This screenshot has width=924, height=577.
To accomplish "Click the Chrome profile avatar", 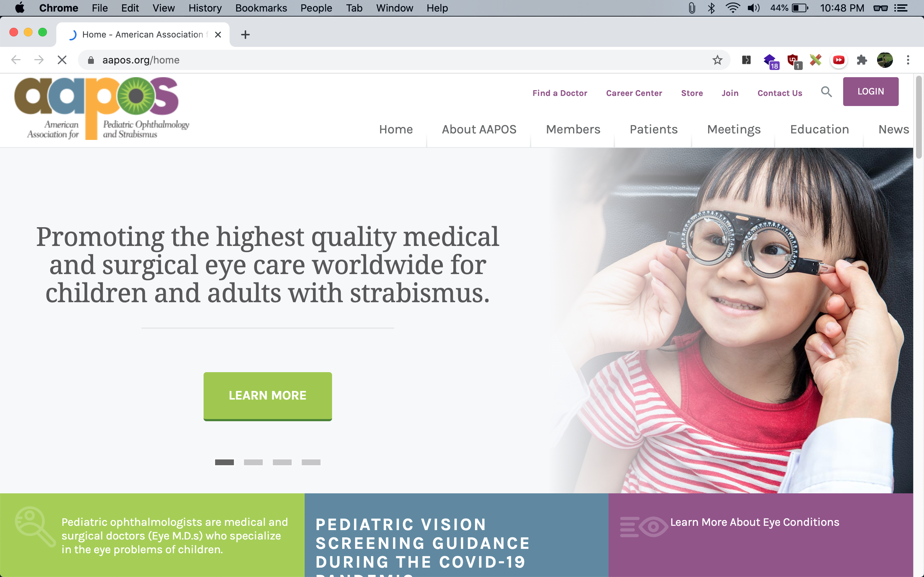I will pos(884,60).
